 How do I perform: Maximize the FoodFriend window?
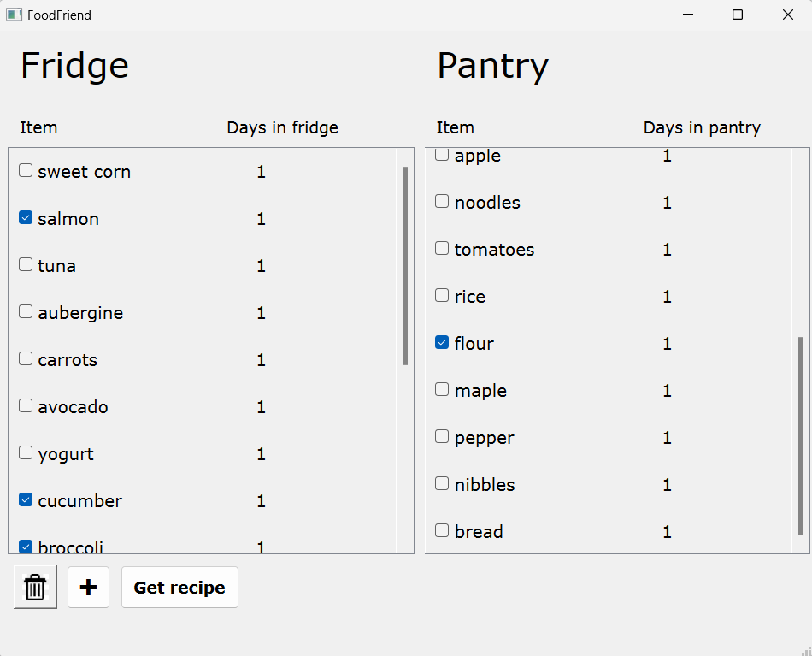pyautogui.click(x=738, y=15)
